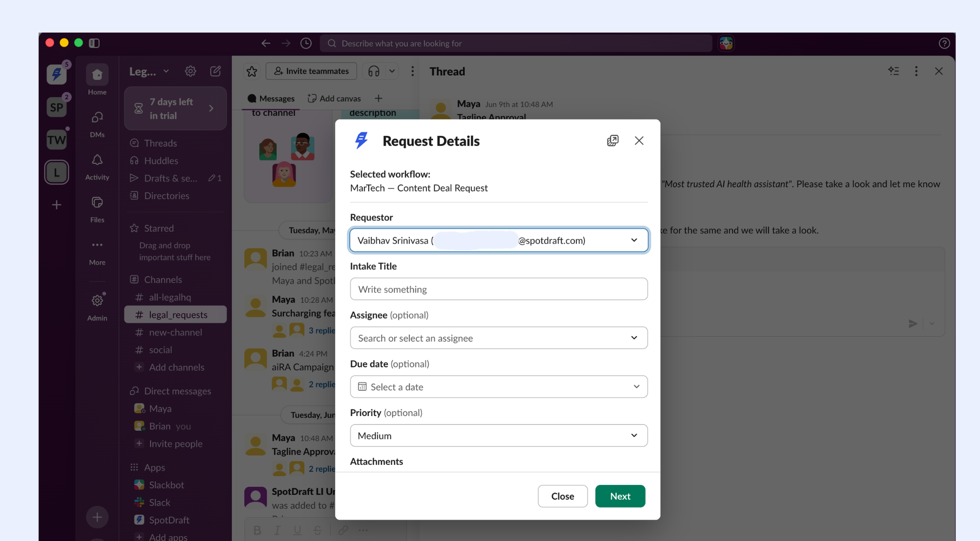
Task: Click the Next button
Action: point(620,496)
